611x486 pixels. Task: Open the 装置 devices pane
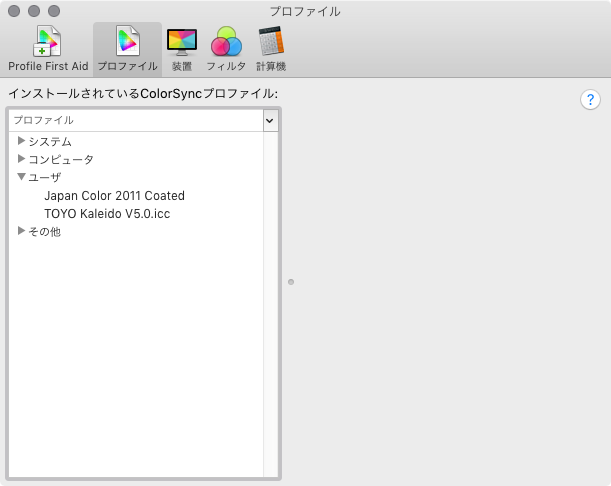coord(182,48)
